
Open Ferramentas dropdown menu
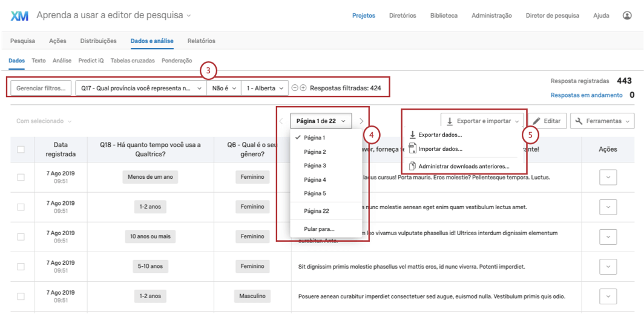coord(602,121)
